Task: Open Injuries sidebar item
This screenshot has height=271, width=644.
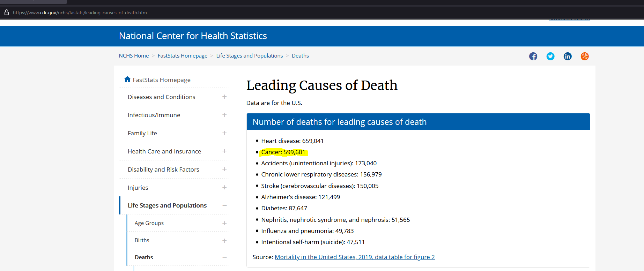Action: (138, 188)
